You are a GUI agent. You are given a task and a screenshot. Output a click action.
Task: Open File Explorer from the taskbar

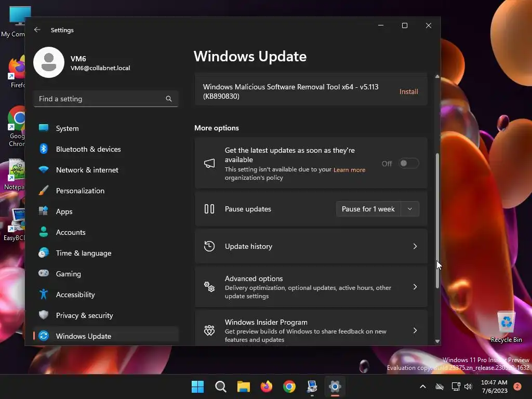(244, 387)
